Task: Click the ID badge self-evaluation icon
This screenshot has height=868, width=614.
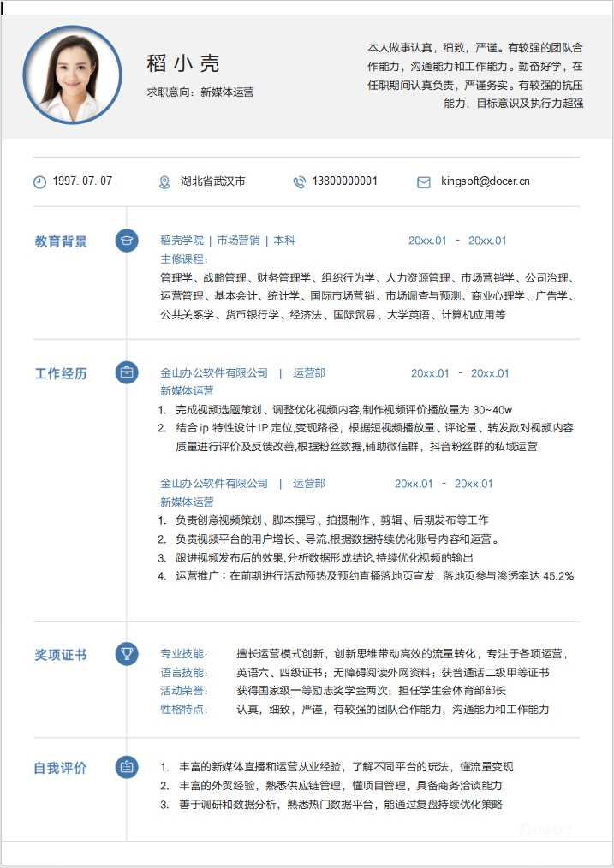Action: point(127,767)
